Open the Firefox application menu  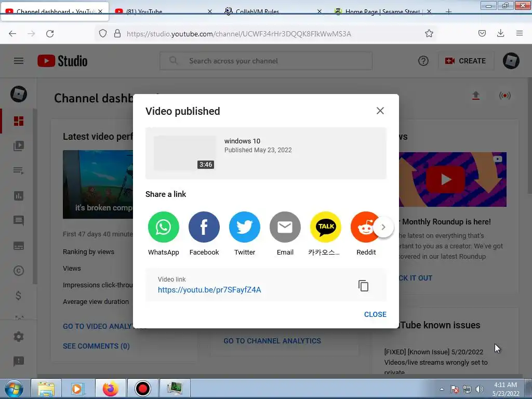(x=519, y=33)
